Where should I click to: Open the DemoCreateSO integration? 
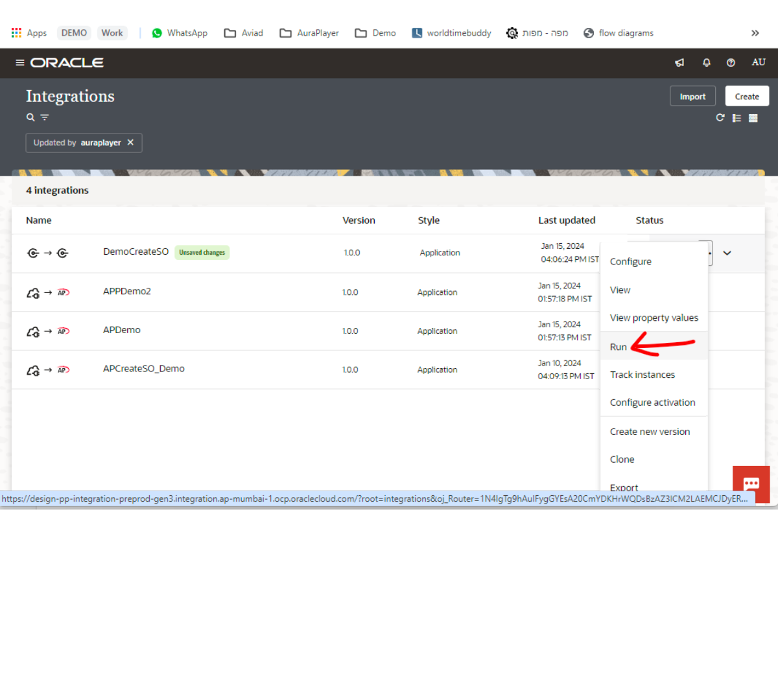(136, 251)
